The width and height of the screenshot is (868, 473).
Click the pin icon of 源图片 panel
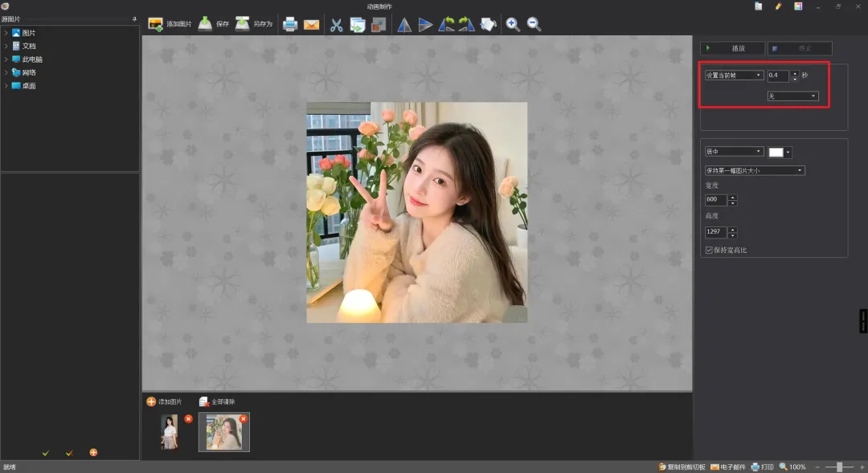pos(134,19)
